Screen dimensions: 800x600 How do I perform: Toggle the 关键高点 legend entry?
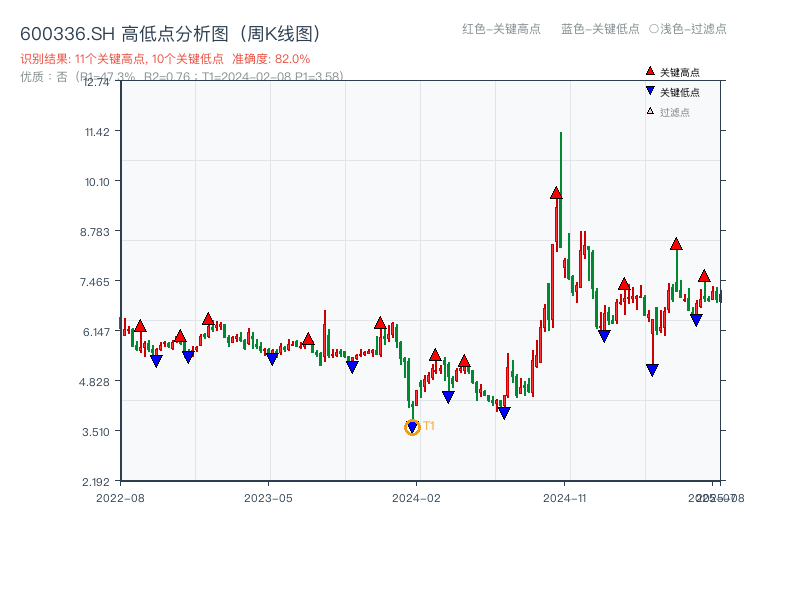pos(672,72)
